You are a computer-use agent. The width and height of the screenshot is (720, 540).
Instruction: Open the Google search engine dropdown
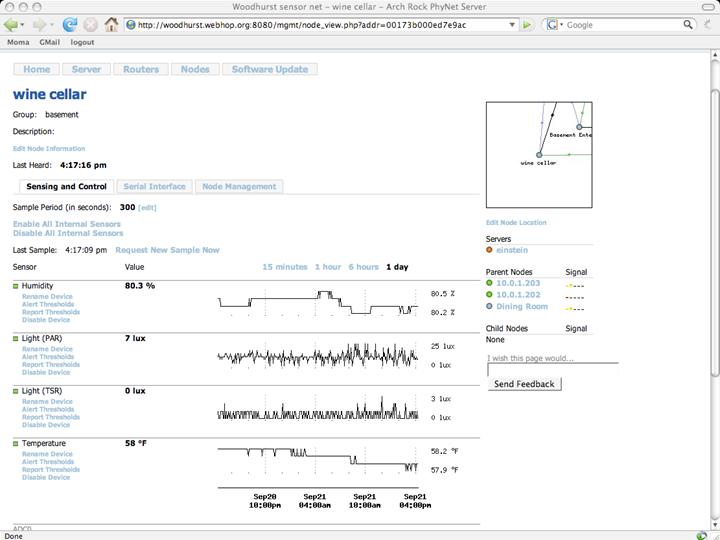pyautogui.click(x=561, y=25)
